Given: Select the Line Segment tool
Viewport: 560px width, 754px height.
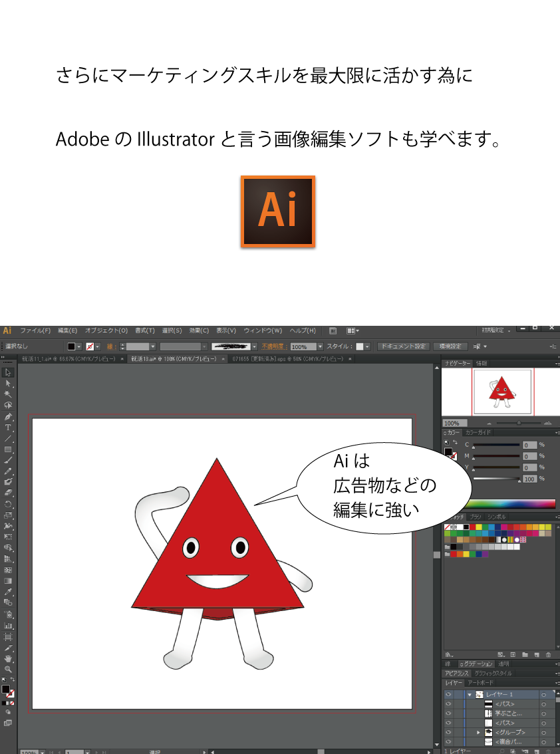Looking at the screenshot, I should [8, 439].
